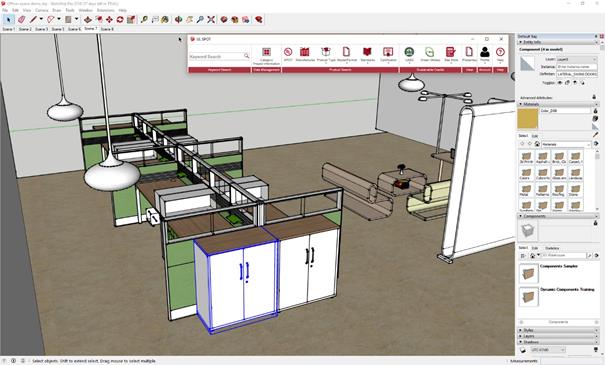Viewport: 605px width, 365px height.
Task: Select the eyedropper sample paint icon in Materials
Action: coord(596,134)
